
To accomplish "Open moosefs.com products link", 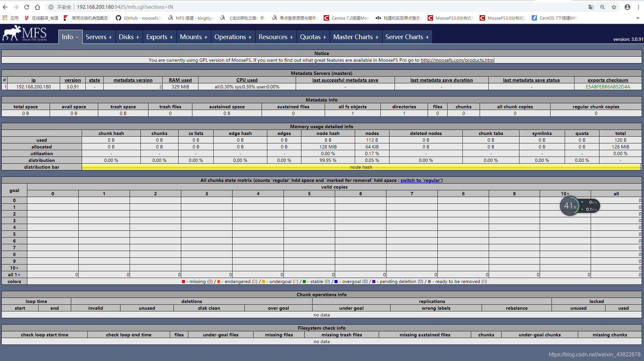I will point(457,60).
